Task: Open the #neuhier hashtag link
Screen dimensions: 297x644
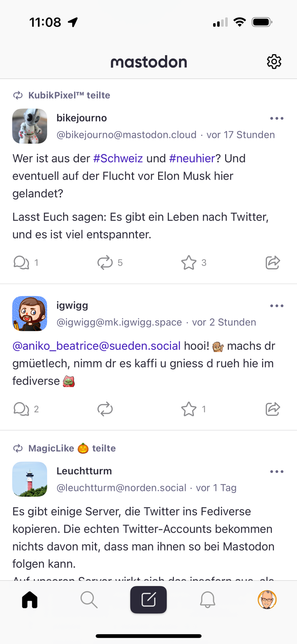Action: [x=192, y=158]
